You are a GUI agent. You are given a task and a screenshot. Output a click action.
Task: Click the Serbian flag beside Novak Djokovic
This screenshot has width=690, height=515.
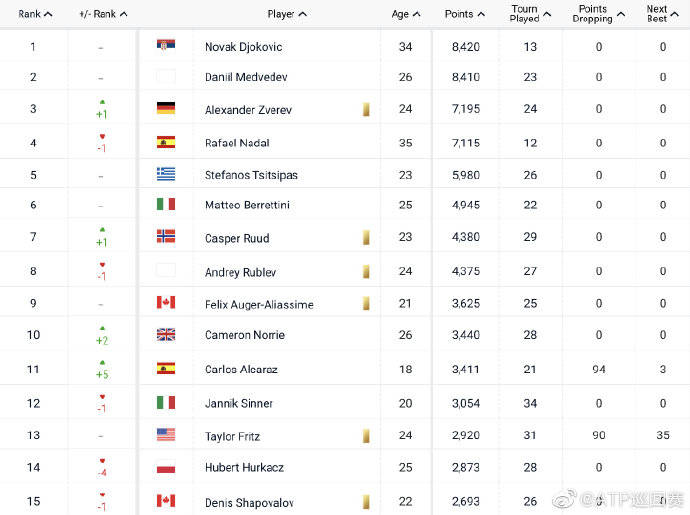pyautogui.click(x=166, y=44)
